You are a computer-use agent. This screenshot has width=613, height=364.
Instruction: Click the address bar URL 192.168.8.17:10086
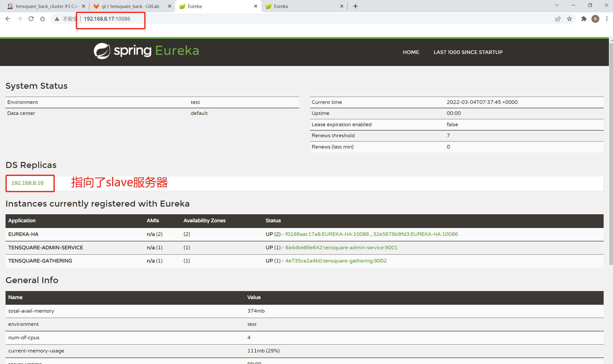point(107,19)
